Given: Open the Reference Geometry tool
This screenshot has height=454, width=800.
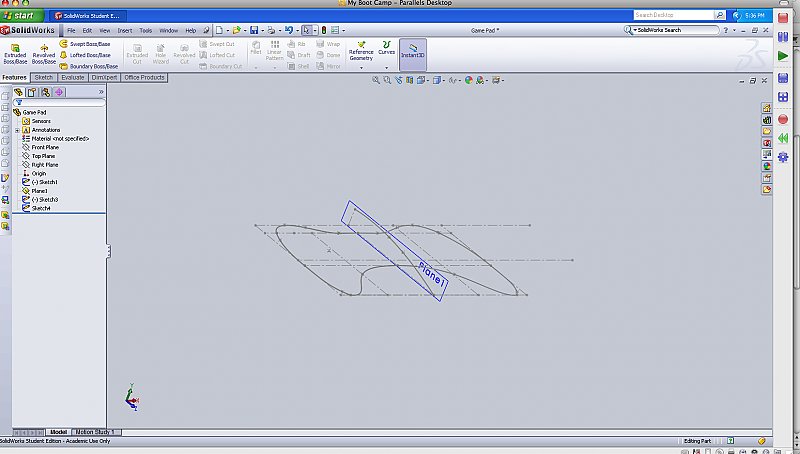Looking at the screenshot, I should click(x=361, y=53).
